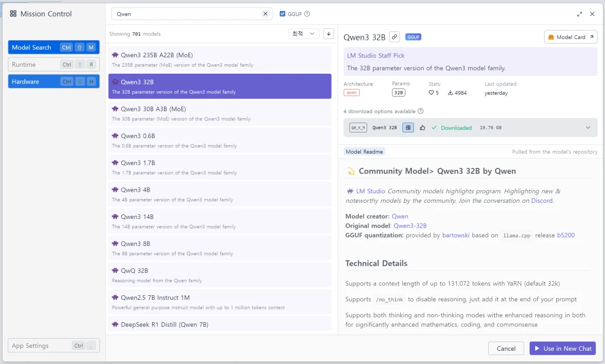The image size is (605, 364).
Task: Select Qwen3 8B in model list
Action: tap(220, 248)
